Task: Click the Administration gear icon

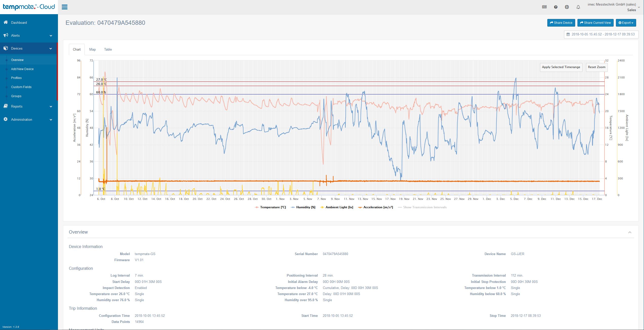Action: point(6,119)
